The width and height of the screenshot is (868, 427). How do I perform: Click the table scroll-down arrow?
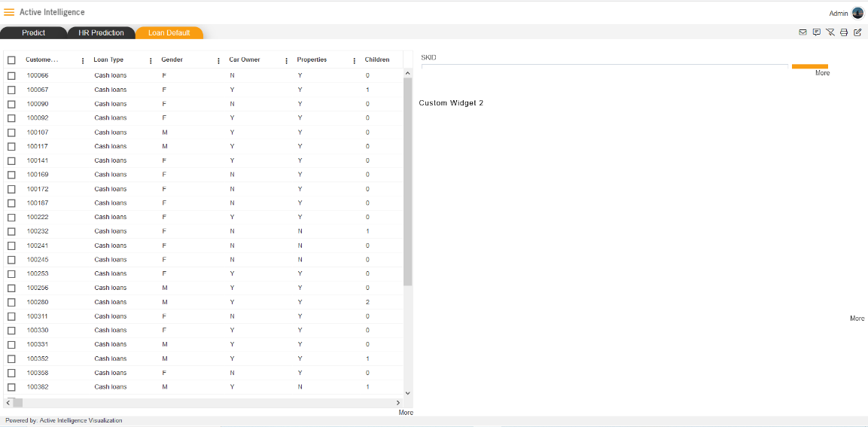pos(408,392)
